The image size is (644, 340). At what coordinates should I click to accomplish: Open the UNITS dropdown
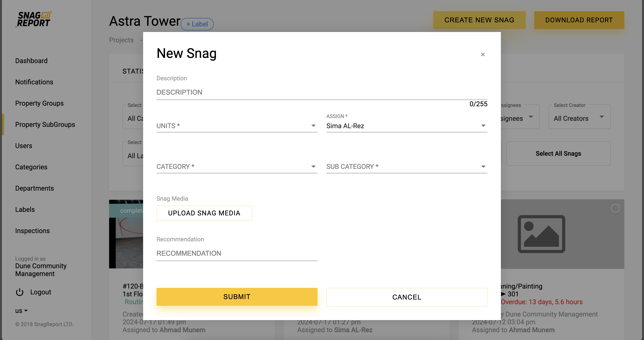click(x=237, y=126)
